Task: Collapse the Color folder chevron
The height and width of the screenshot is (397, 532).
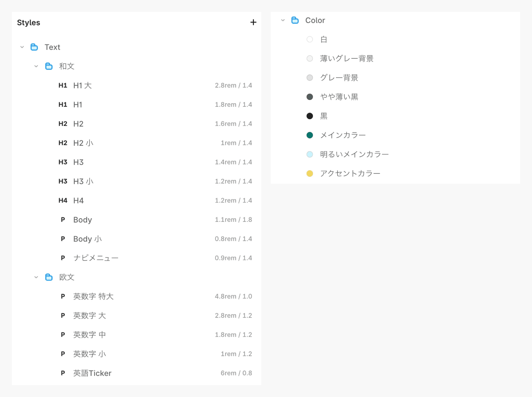Action: [x=283, y=20]
